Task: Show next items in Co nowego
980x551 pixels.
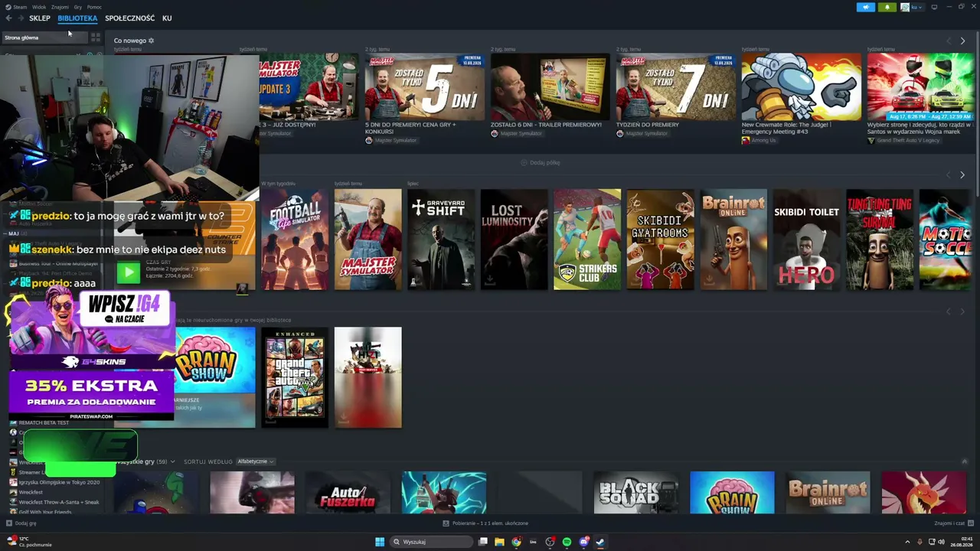Action: pyautogui.click(x=962, y=41)
